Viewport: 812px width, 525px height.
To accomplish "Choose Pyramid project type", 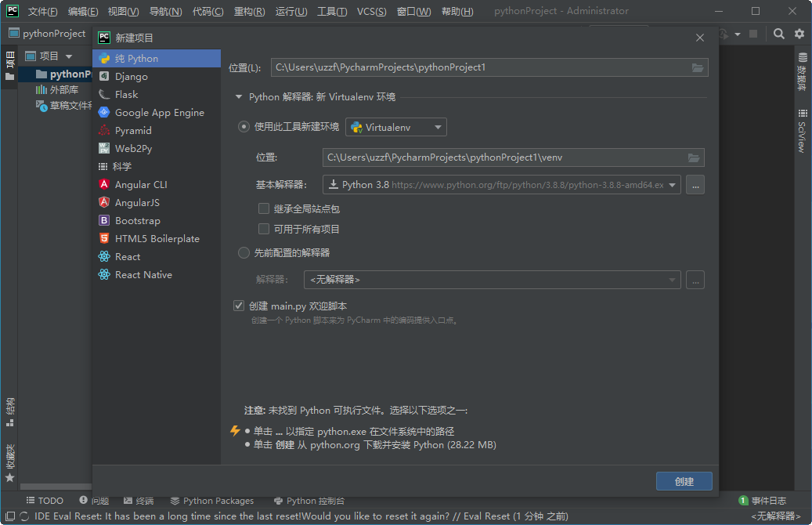I will [157, 131].
